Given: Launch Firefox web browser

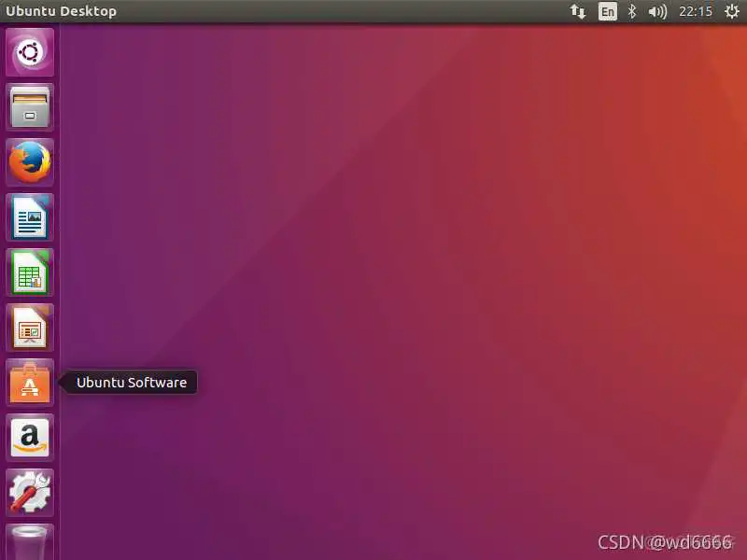Looking at the screenshot, I should tap(29, 162).
